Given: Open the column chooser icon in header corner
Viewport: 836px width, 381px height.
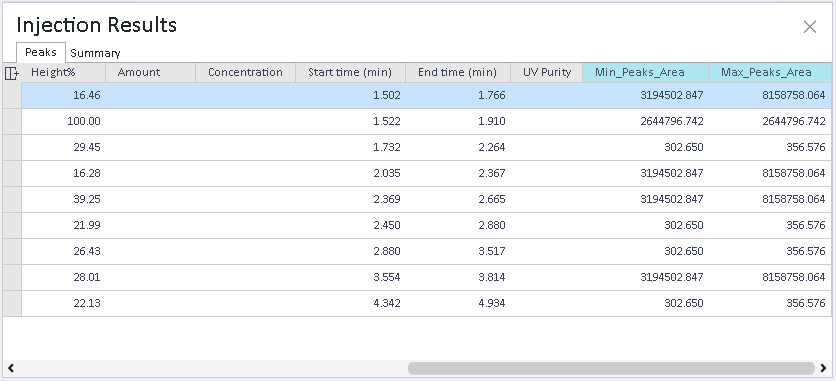Looking at the screenshot, I should [12, 73].
